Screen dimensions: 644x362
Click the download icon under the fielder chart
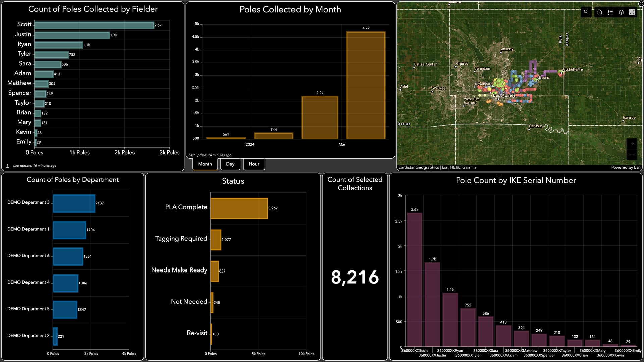(7, 165)
